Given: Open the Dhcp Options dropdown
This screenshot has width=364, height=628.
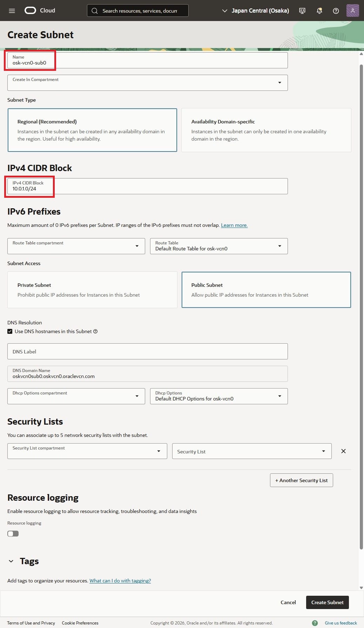Looking at the screenshot, I should (279, 396).
